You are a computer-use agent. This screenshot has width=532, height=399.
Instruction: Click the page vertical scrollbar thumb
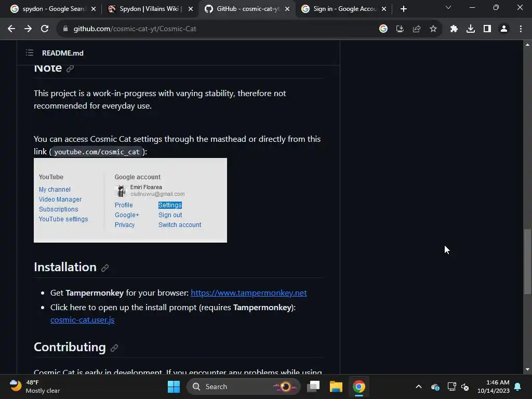[527, 261]
